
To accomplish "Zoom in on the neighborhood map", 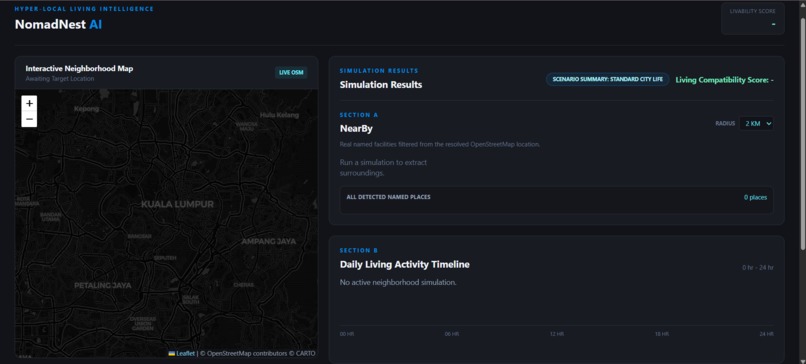I will pos(29,103).
